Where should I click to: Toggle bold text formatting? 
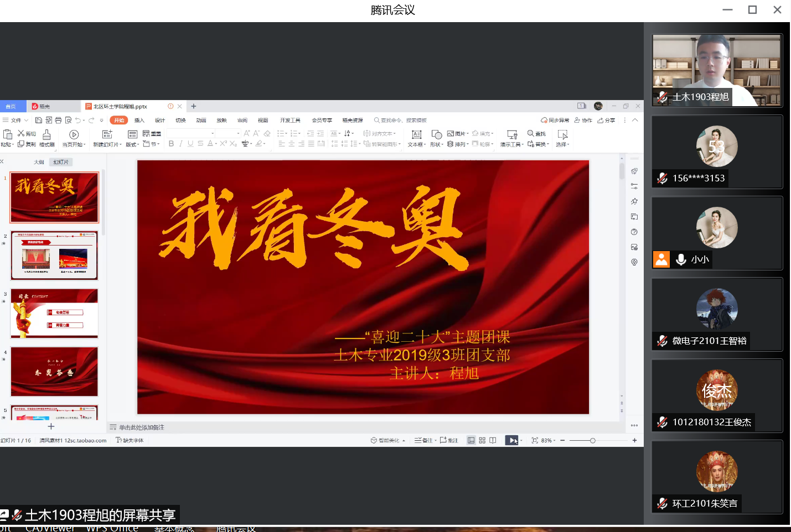coord(171,144)
